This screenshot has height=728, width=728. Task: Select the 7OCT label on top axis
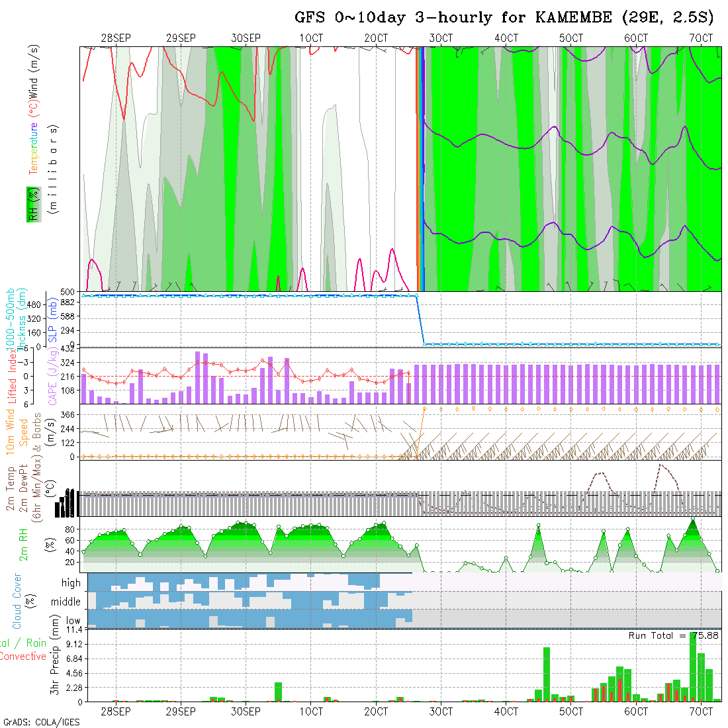coord(700,38)
